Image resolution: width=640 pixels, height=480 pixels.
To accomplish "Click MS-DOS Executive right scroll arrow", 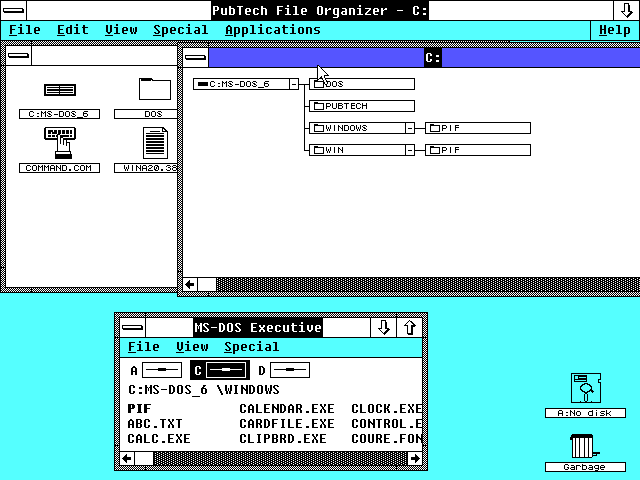I will (x=415, y=458).
